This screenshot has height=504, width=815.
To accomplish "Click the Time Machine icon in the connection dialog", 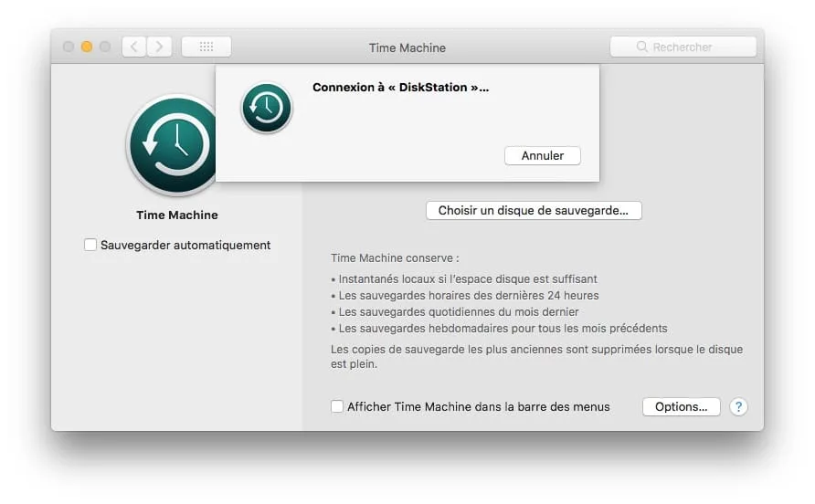I will click(267, 108).
